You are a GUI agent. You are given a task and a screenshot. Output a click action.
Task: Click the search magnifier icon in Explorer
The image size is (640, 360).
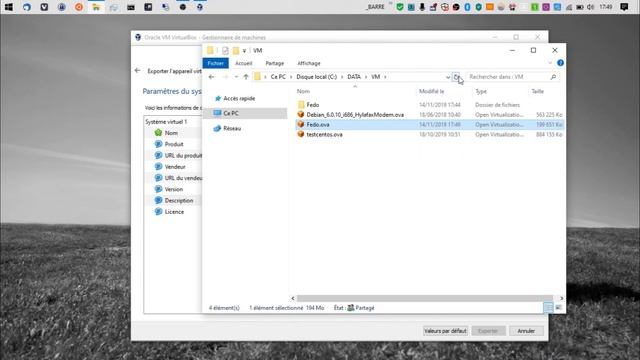[x=553, y=77]
